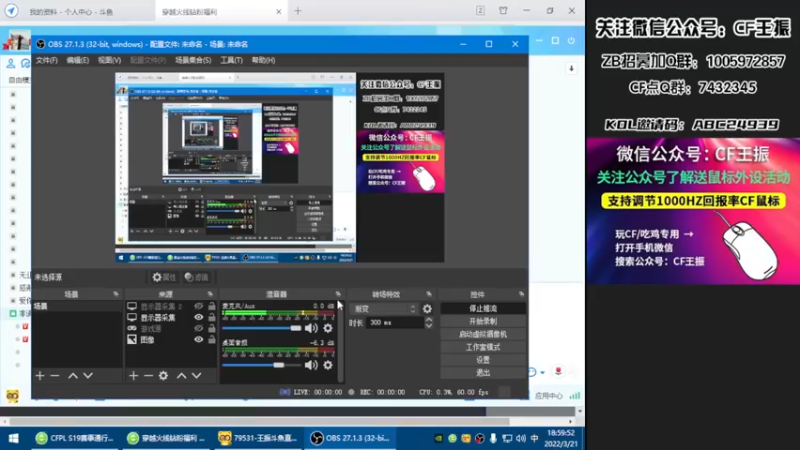Viewport: 800px width, 450px height.
Task: Click the 开始录制 button
Action: tap(483, 321)
